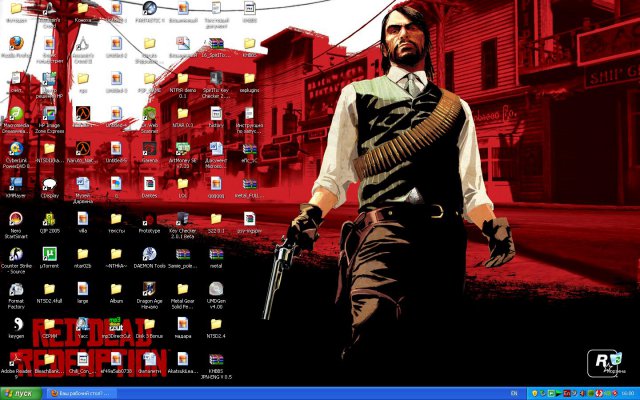
Task: Open the Prototype game shortcut
Action: [x=149, y=218]
